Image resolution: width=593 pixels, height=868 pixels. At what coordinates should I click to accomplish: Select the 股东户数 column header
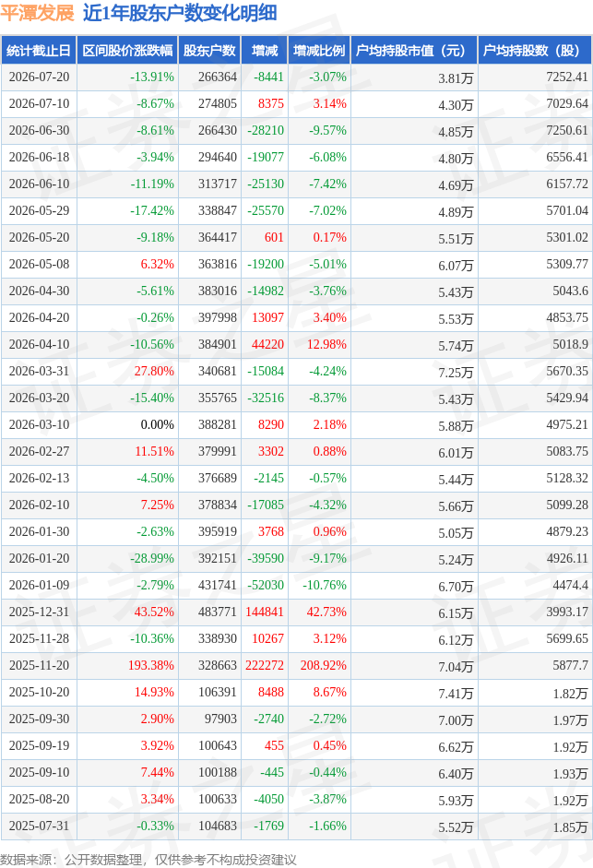209,51
